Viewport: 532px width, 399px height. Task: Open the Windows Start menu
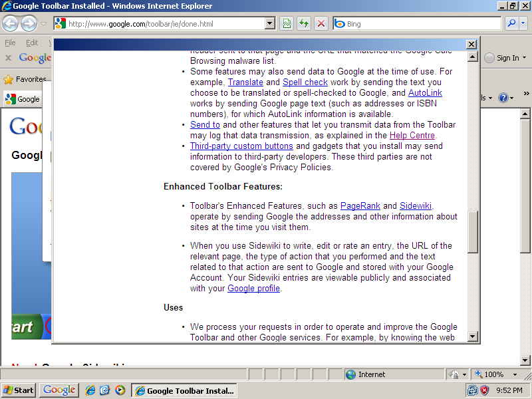click(19, 390)
